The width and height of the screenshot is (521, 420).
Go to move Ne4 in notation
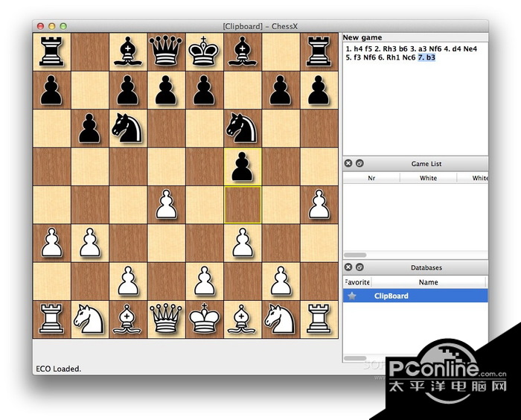pyautogui.click(x=470, y=49)
